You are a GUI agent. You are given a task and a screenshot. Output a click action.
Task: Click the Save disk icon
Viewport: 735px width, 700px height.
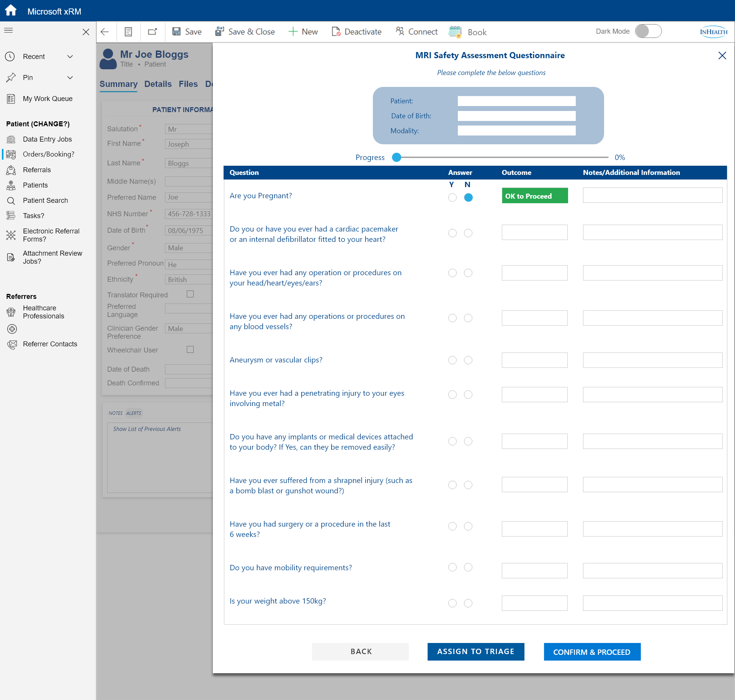point(176,32)
